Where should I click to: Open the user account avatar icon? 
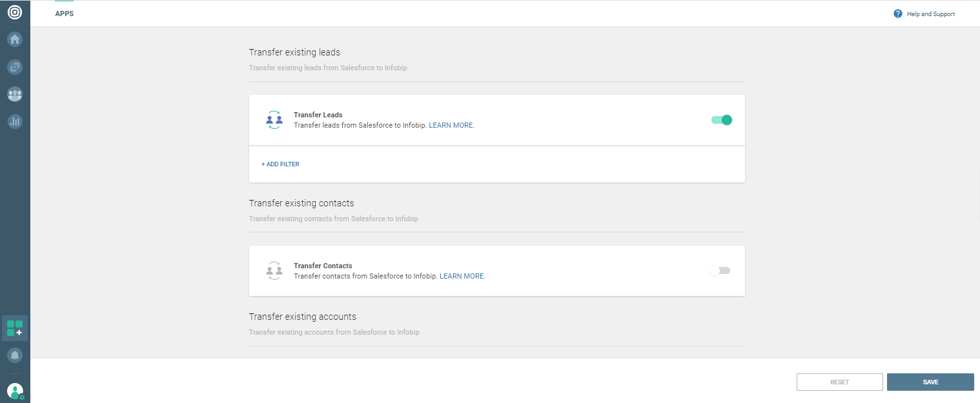point(15,391)
